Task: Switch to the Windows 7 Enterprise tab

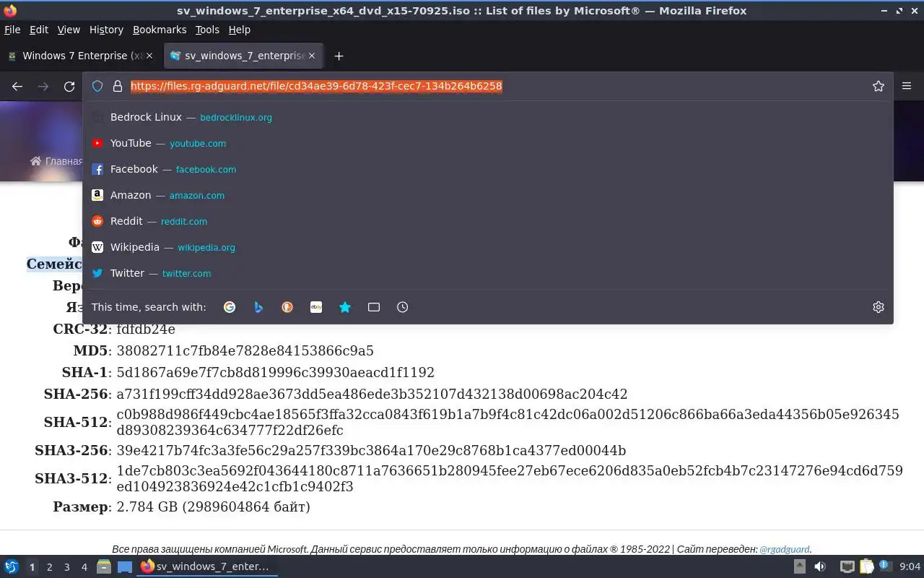Action: [79, 56]
